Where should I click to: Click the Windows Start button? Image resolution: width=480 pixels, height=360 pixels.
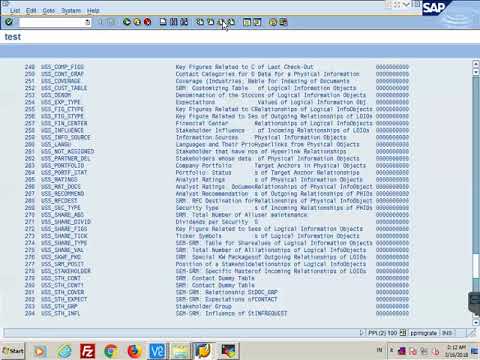pyautogui.click(x=13, y=351)
